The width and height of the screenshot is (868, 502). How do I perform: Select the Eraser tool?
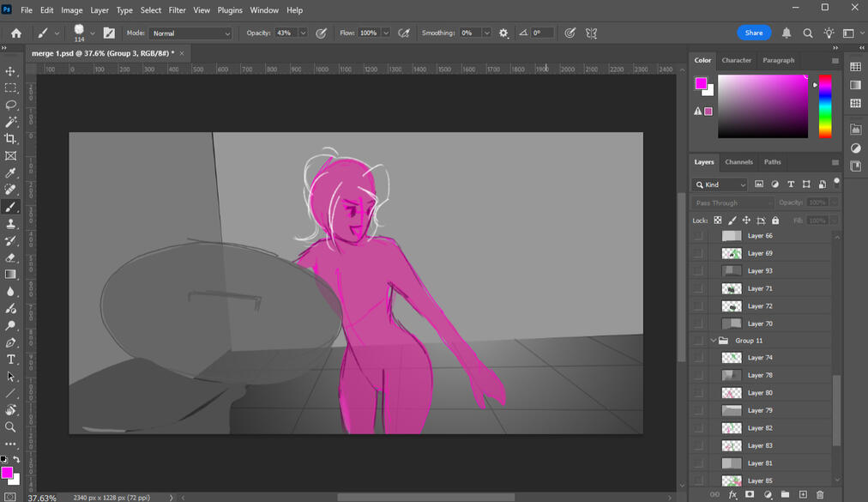11,257
